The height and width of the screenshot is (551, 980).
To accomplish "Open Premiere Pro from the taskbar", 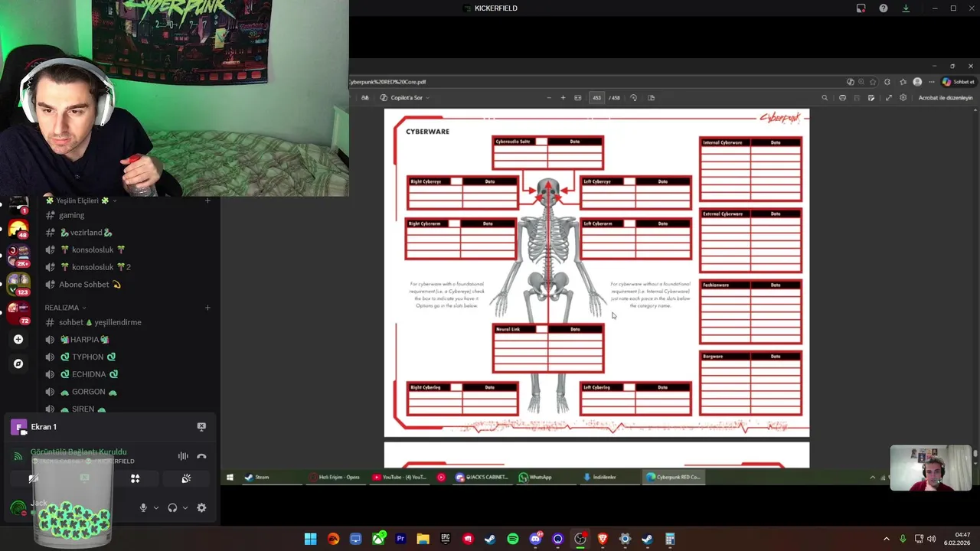I will coord(400,539).
